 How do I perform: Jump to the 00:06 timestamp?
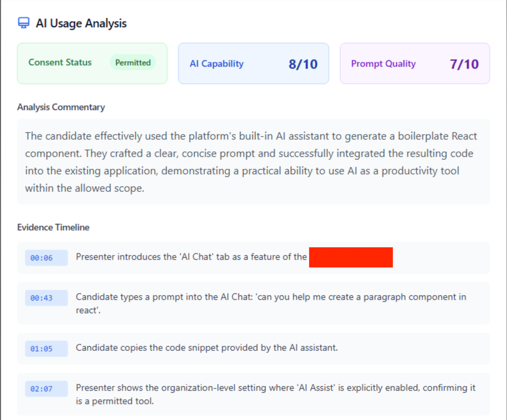click(x=46, y=258)
